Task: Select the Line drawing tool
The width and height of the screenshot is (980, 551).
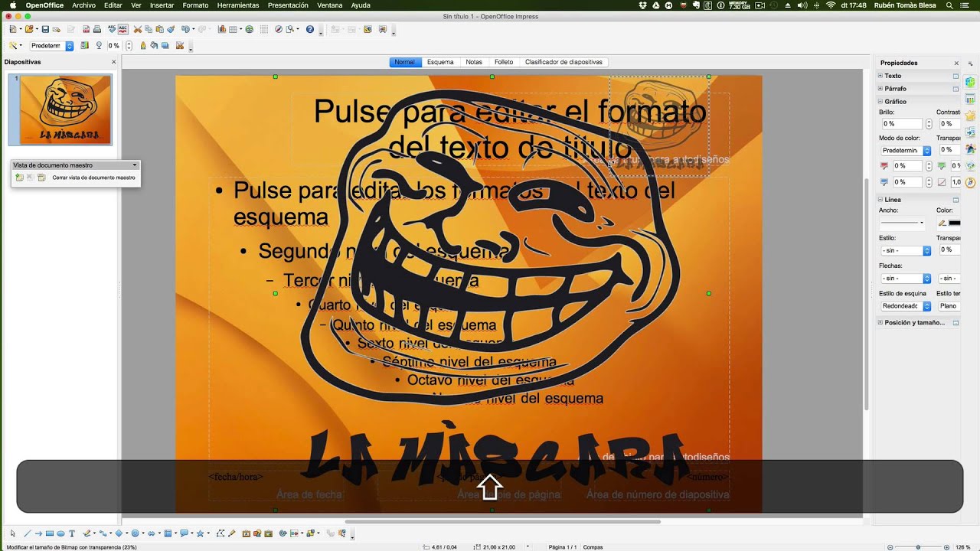Action: [x=27, y=533]
